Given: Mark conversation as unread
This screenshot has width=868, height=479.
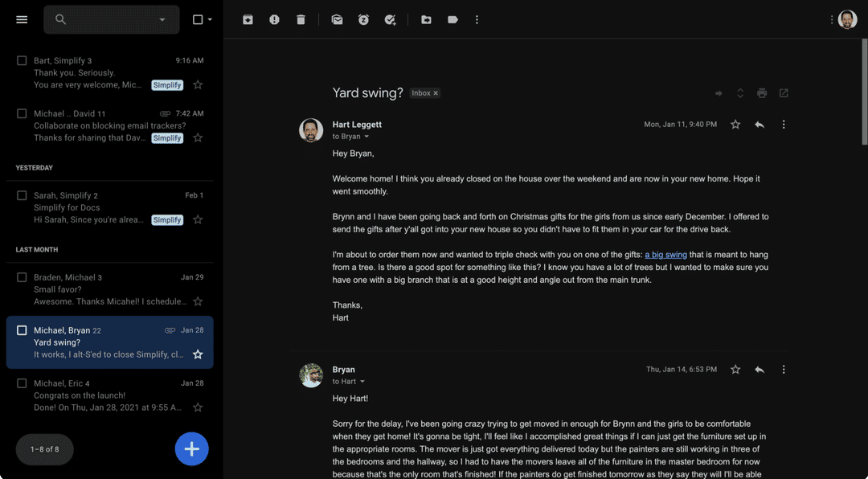Looking at the screenshot, I should [337, 19].
